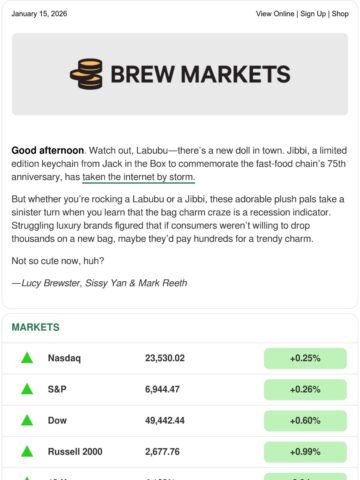The width and height of the screenshot is (360, 480).
Task: Click the Brew Markets coin stack logo
Action: [x=86, y=74]
